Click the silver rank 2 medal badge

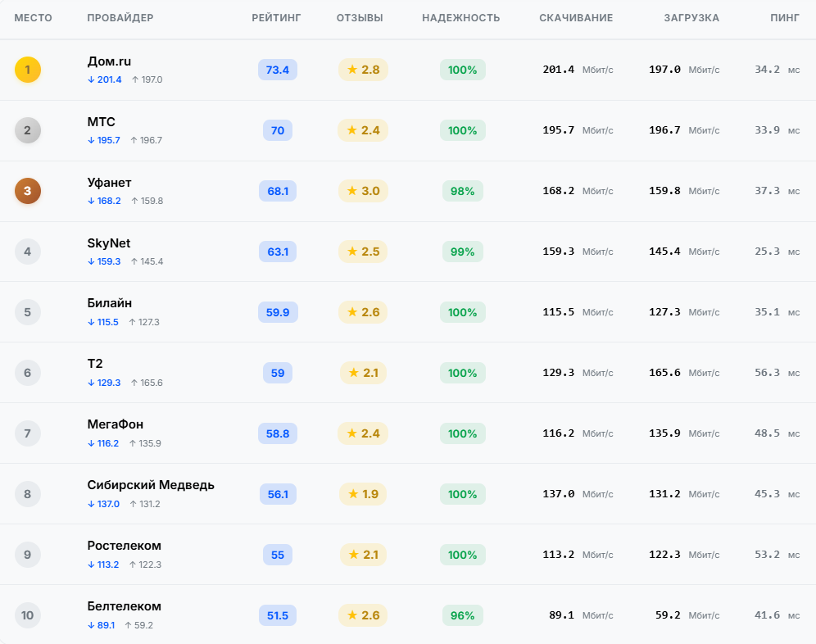(28, 130)
